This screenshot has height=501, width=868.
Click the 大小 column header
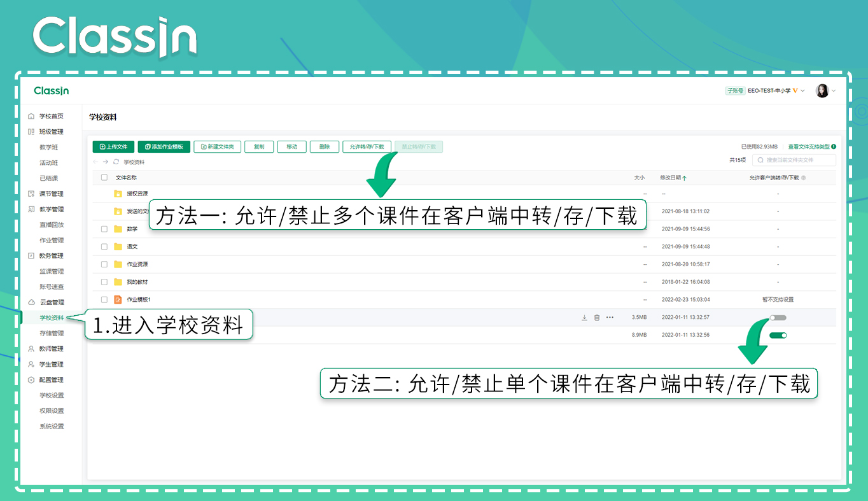click(640, 178)
